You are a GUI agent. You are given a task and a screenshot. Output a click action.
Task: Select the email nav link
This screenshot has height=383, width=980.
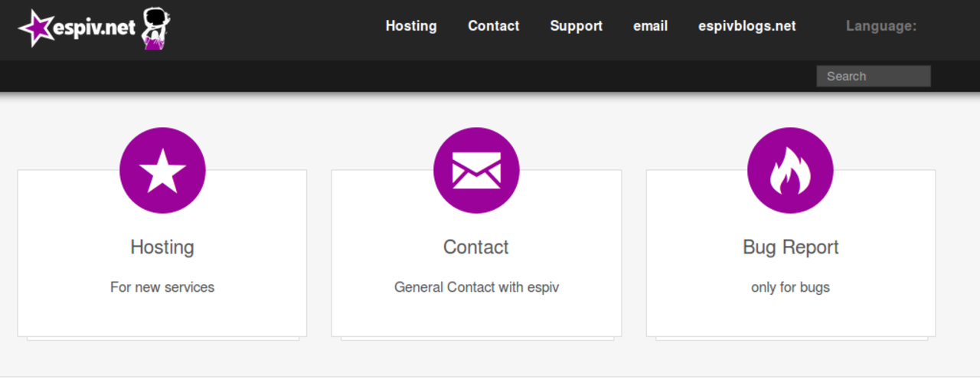pos(651,26)
